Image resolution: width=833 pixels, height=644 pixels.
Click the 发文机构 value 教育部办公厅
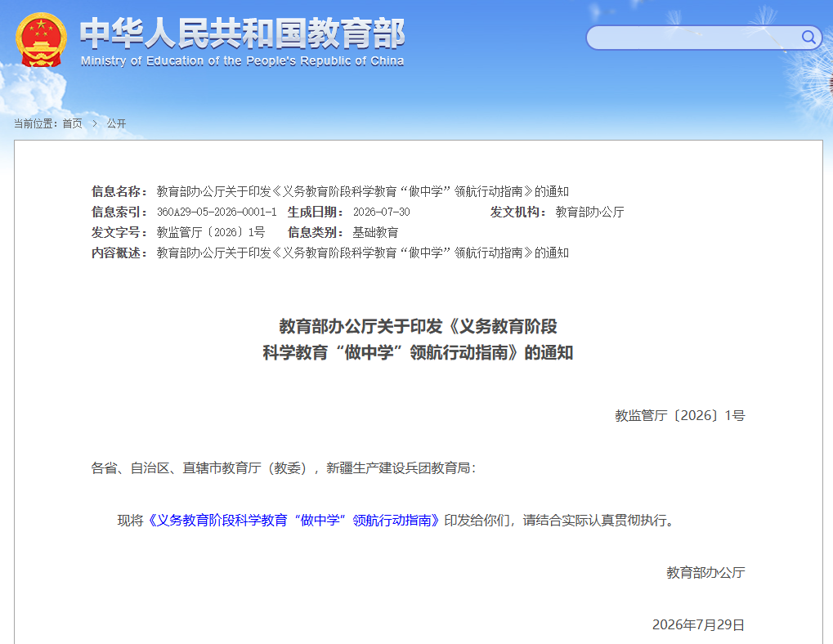coord(589,212)
